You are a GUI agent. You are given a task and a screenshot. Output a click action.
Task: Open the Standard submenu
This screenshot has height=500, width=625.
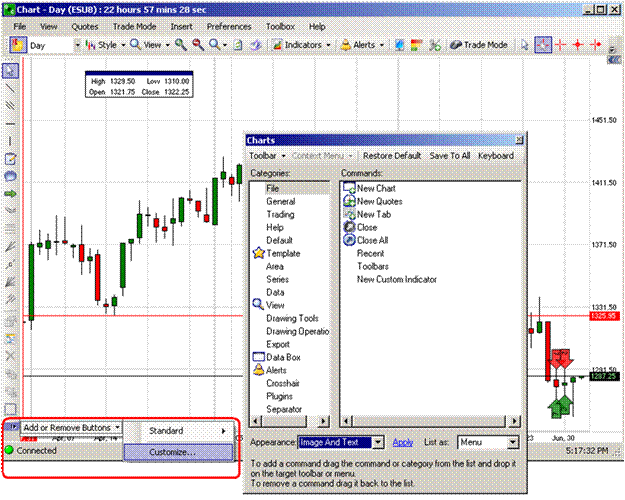coord(179,431)
